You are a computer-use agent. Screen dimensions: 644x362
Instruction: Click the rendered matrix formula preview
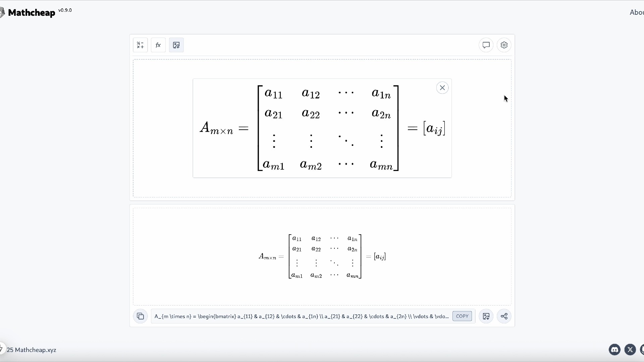click(x=322, y=256)
